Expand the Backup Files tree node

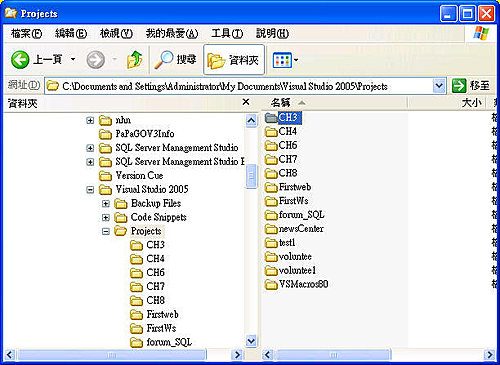click(106, 203)
